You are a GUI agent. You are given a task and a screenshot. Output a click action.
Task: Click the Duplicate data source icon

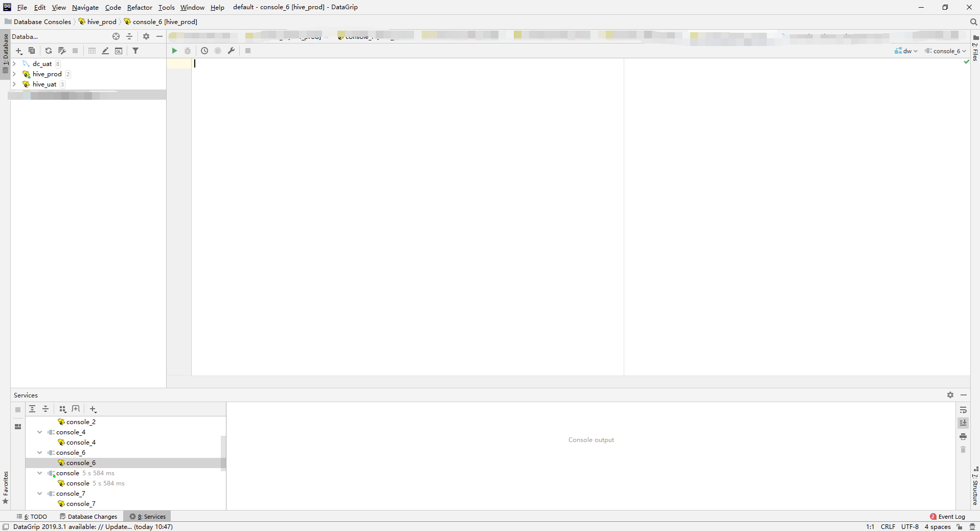tap(32, 51)
